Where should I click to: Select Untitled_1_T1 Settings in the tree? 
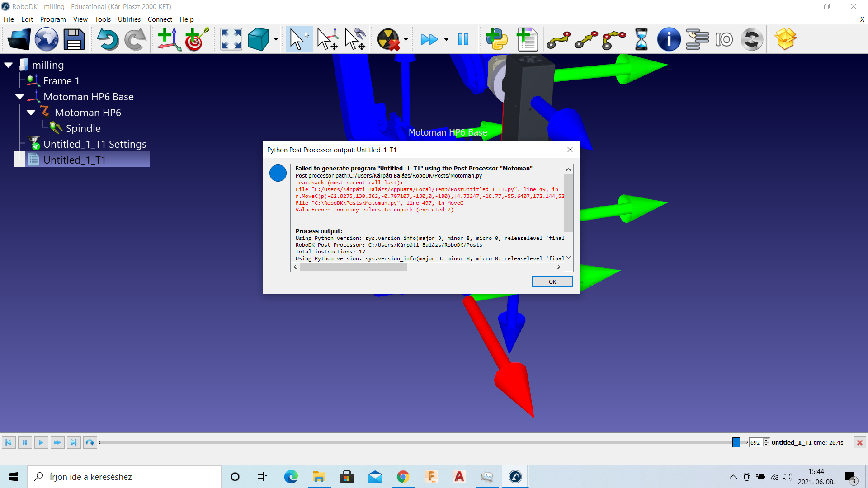(94, 144)
